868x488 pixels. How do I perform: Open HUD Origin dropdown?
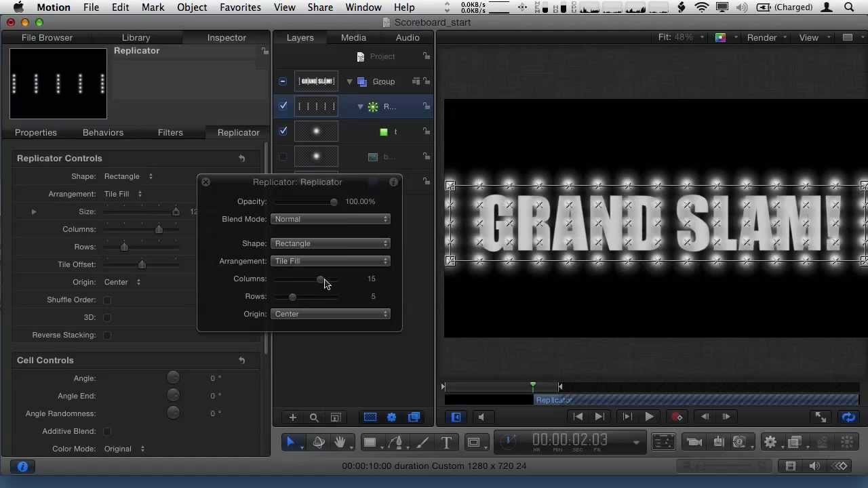tap(330, 314)
